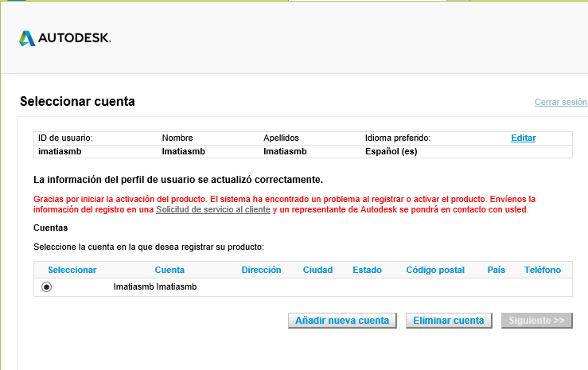Click the Apellidos column label

[x=281, y=138]
